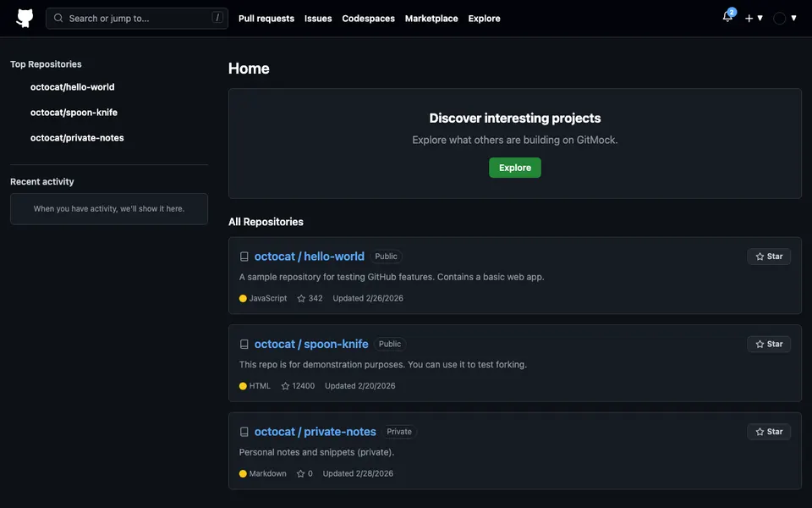Click "When you have activity" message box
This screenshot has width=812, height=508.
pos(109,209)
